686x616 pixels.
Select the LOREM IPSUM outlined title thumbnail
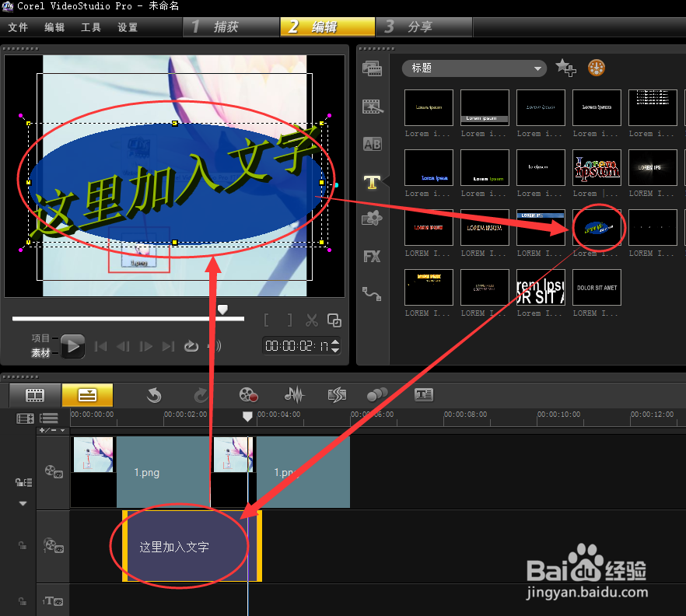click(x=485, y=227)
